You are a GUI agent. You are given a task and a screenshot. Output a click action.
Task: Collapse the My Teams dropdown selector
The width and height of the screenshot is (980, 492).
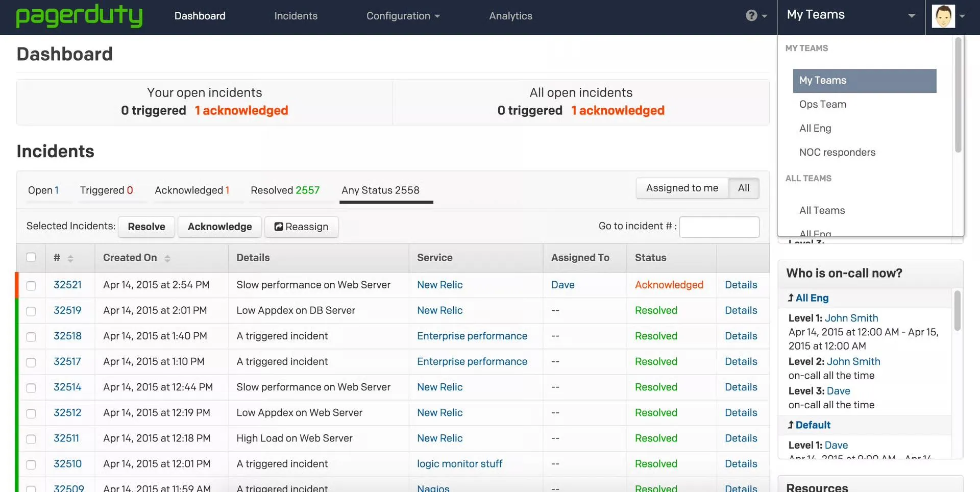pyautogui.click(x=851, y=15)
